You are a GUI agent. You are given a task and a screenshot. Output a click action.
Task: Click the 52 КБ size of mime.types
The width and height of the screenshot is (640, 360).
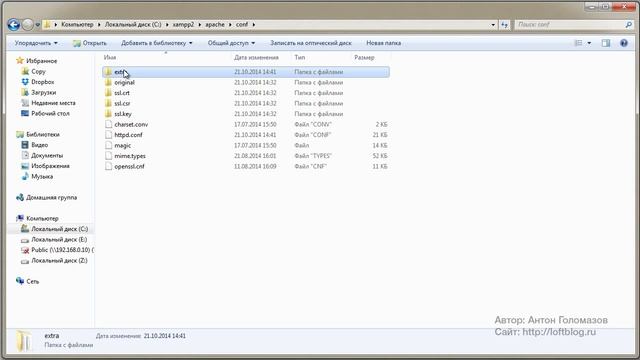380,156
